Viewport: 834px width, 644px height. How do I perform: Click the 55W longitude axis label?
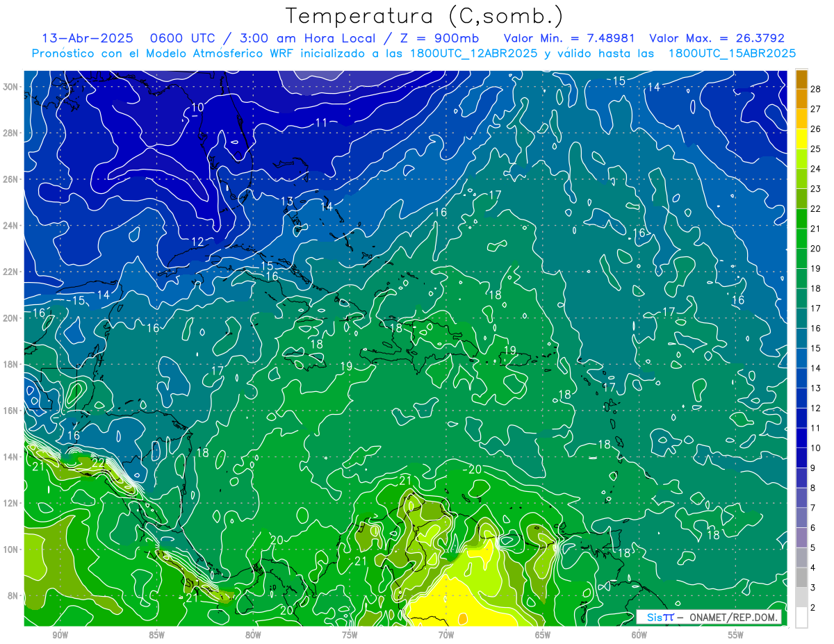[736, 635]
